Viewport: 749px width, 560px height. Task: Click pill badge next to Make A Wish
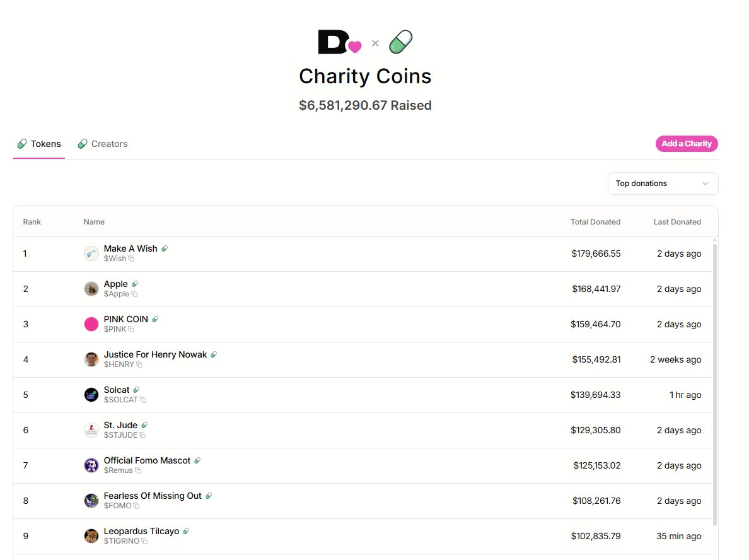pyautogui.click(x=165, y=249)
